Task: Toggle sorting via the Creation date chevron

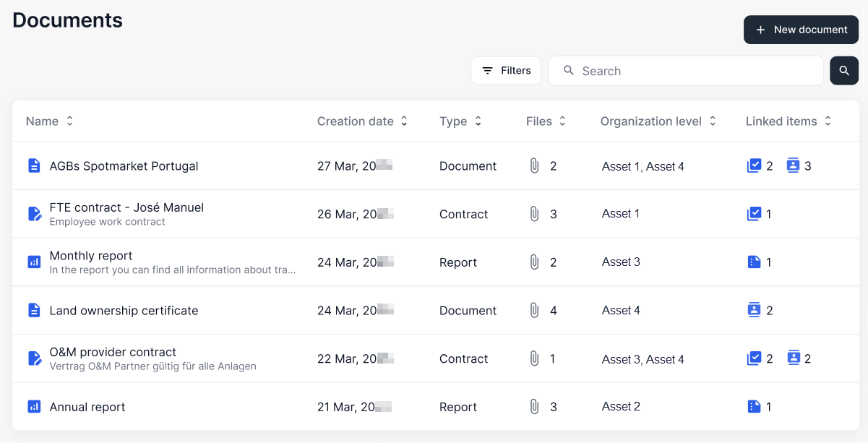Action: (403, 121)
